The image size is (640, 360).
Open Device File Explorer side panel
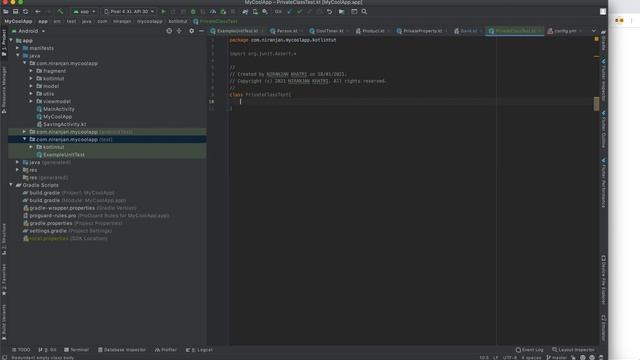(603, 280)
